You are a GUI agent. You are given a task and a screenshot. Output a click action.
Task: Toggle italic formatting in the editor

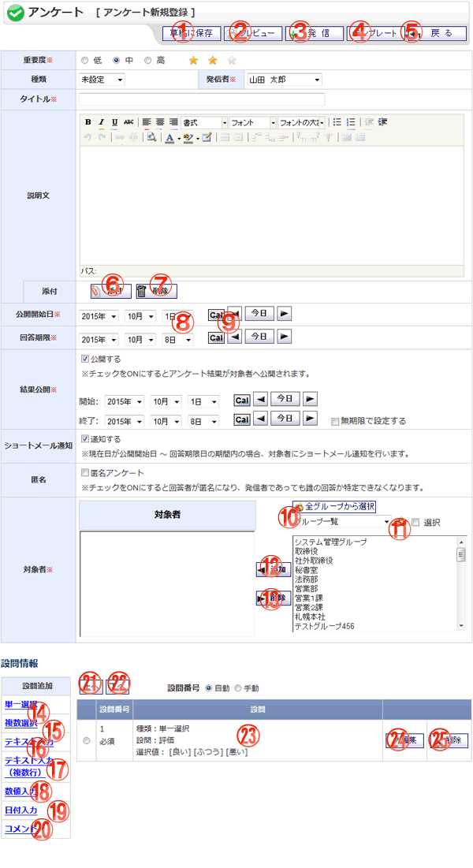point(102,122)
